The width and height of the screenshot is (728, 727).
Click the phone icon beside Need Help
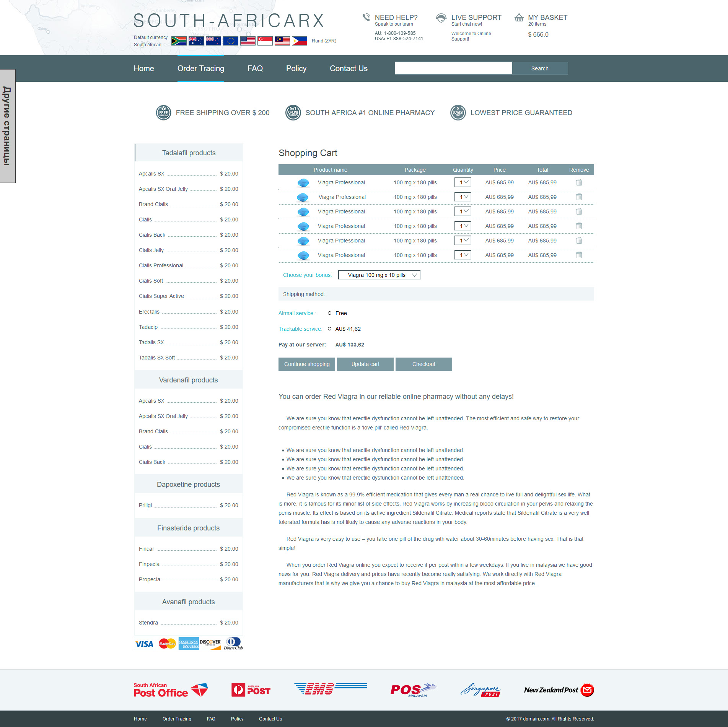(366, 17)
